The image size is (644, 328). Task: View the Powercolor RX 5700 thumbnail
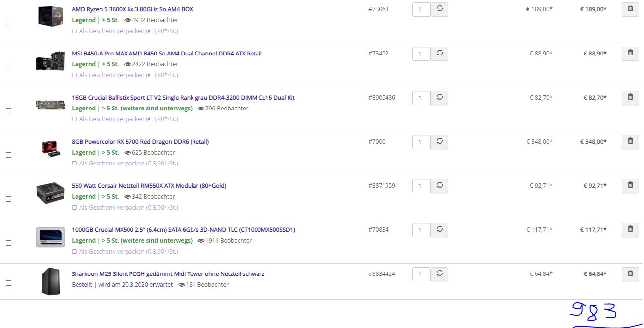51,149
